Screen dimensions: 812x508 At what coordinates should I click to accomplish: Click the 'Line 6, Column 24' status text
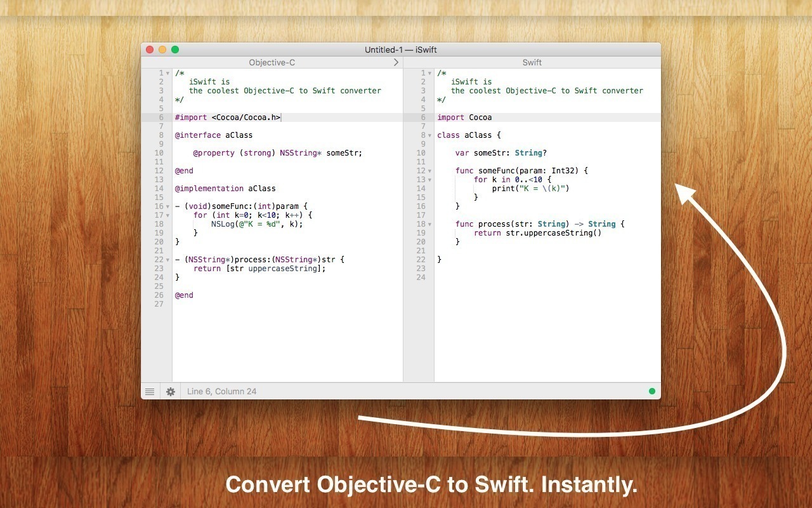pos(222,392)
